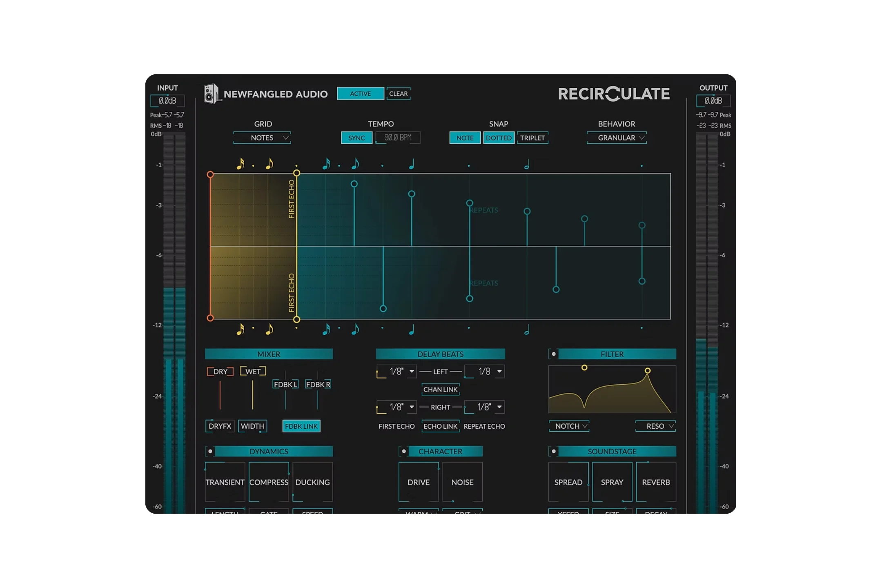Open the NOTCH filter type dropdown
The width and height of the screenshot is (882, 588).
(x=569, y=426)
